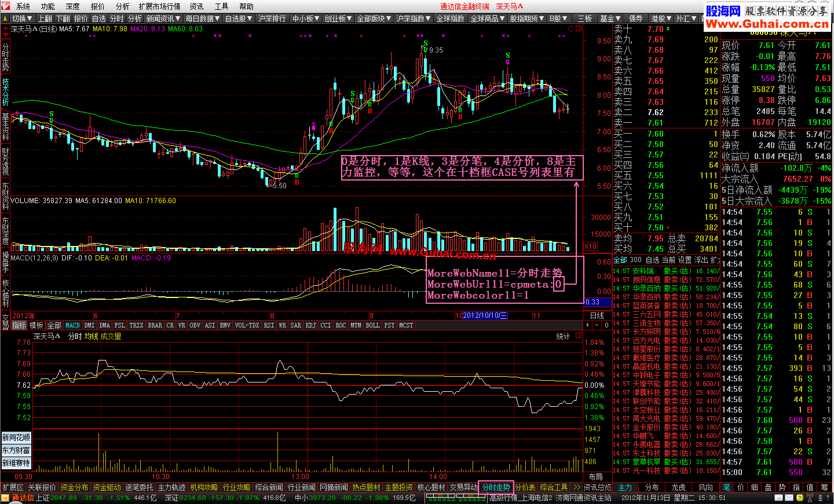
Task: Select the VOL-TDX indicator tab
Action: 247,325
